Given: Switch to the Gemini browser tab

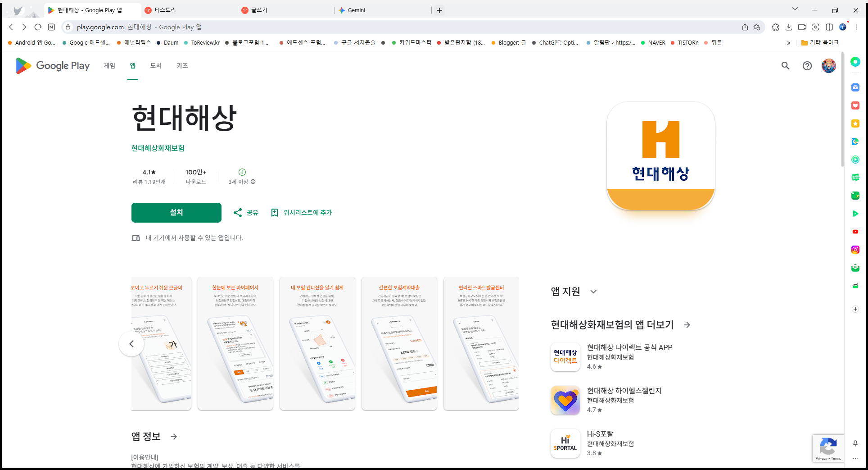Looking at the screenshot, I should pos(356,9).
